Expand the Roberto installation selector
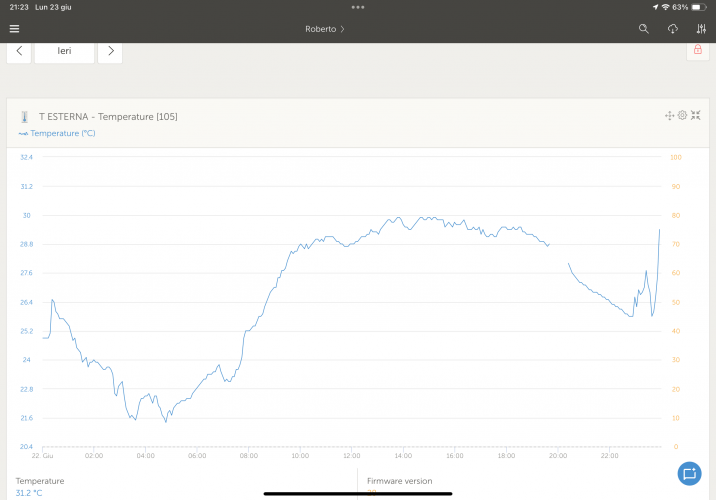The width and height of the screenshot is (716, 500). click(x=325, y=29)
